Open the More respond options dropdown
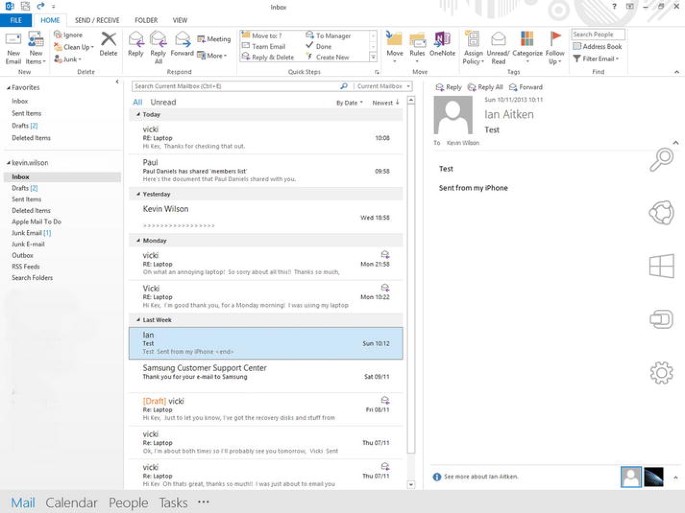Screen dimensions: 685x513 click(212, 55)
